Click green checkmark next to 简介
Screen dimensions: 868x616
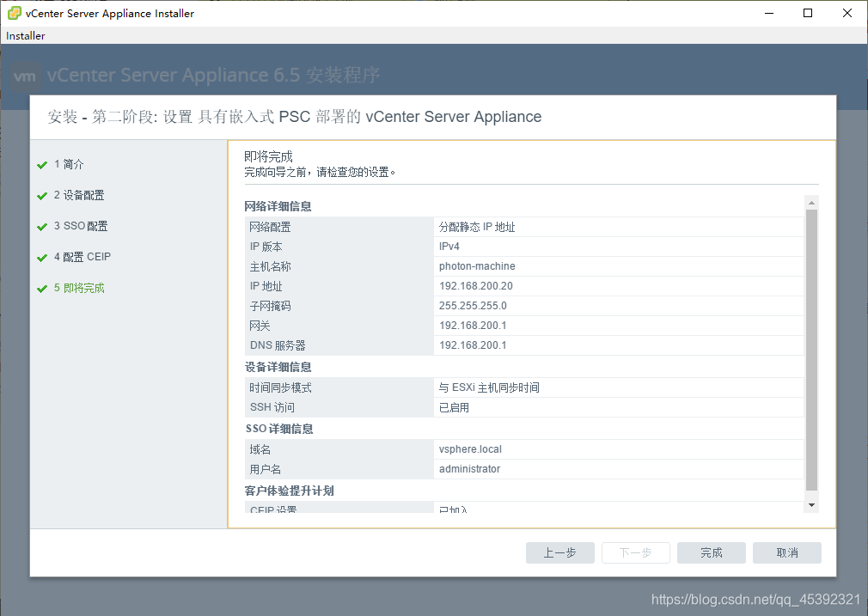pos(42,165)
